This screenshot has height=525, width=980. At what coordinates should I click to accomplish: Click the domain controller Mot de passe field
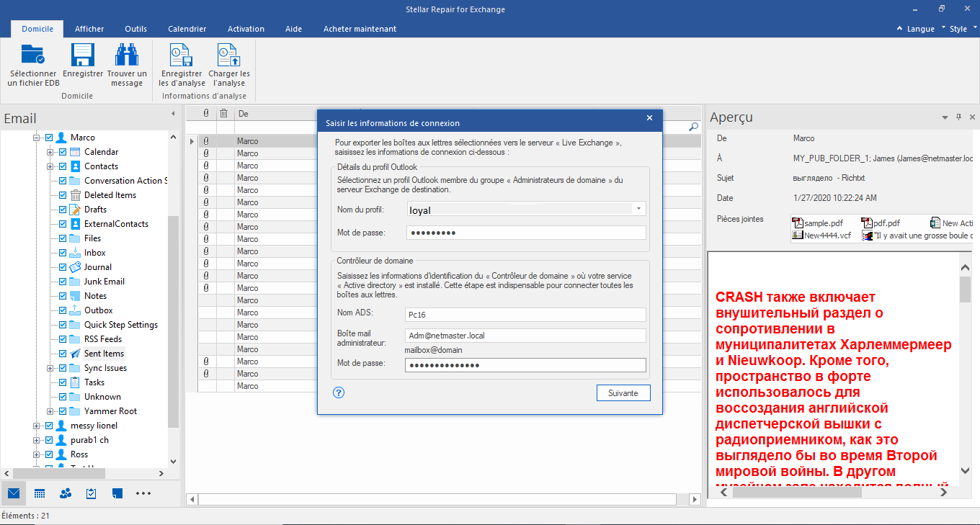[525, 365]
